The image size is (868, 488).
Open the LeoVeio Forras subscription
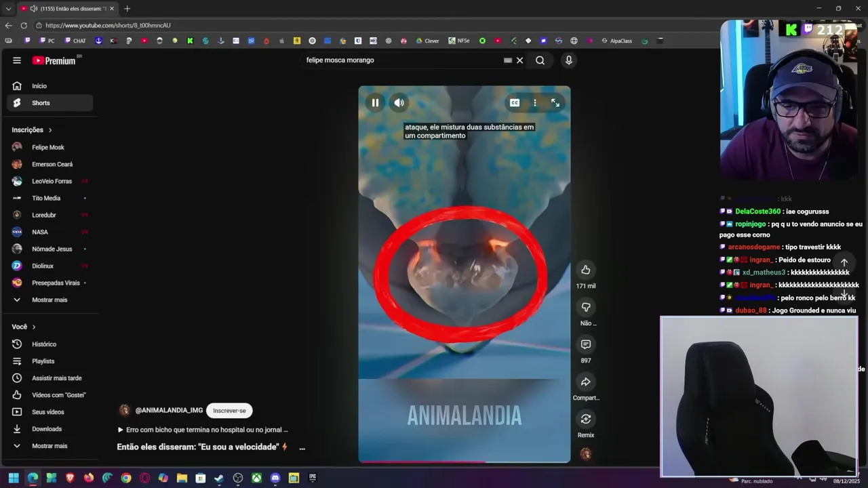pos(50,181)
